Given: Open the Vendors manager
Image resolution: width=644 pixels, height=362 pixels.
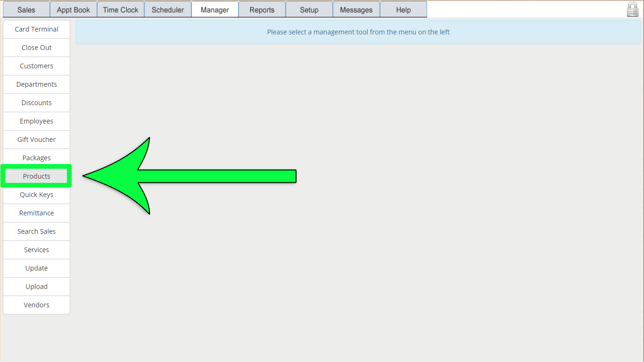Looking at the screenshot, I should 36,305.
